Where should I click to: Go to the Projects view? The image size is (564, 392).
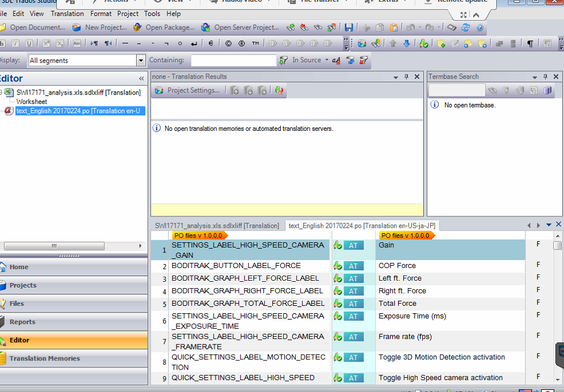pos(74,285)
